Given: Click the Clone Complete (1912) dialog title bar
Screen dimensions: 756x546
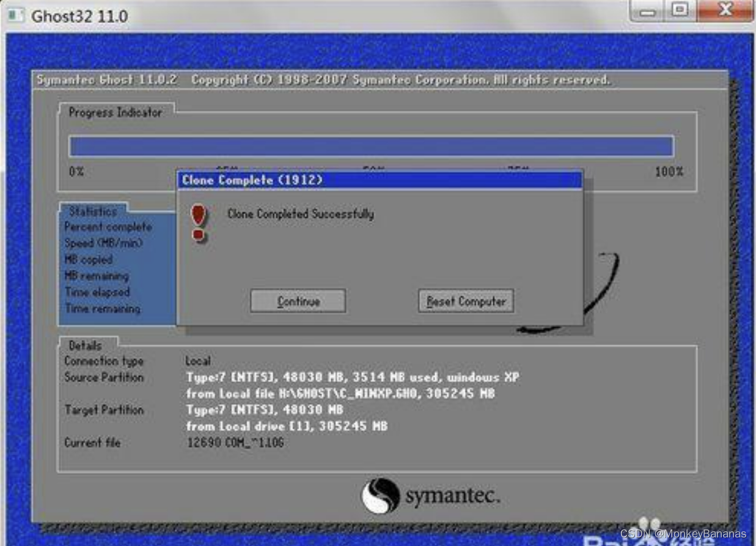Looking at the screenshot, I should (x=380, y=180).
